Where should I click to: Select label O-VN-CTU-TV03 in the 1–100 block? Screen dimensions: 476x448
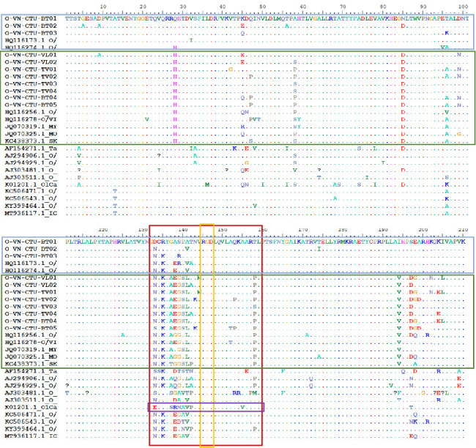(31, 83)
